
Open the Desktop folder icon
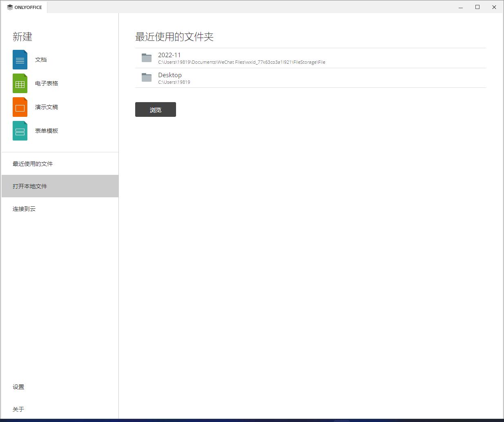[146, 78]
